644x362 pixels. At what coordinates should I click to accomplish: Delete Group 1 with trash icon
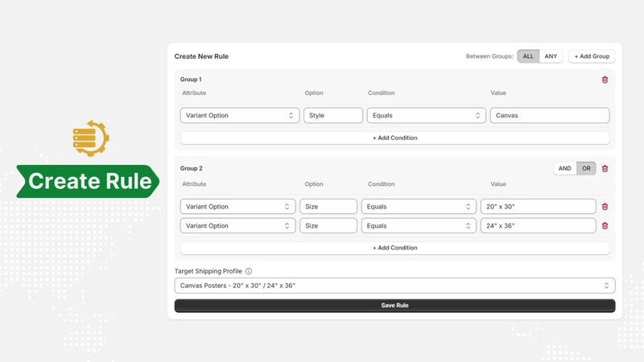pyautogui.click(x=605, y=80)
